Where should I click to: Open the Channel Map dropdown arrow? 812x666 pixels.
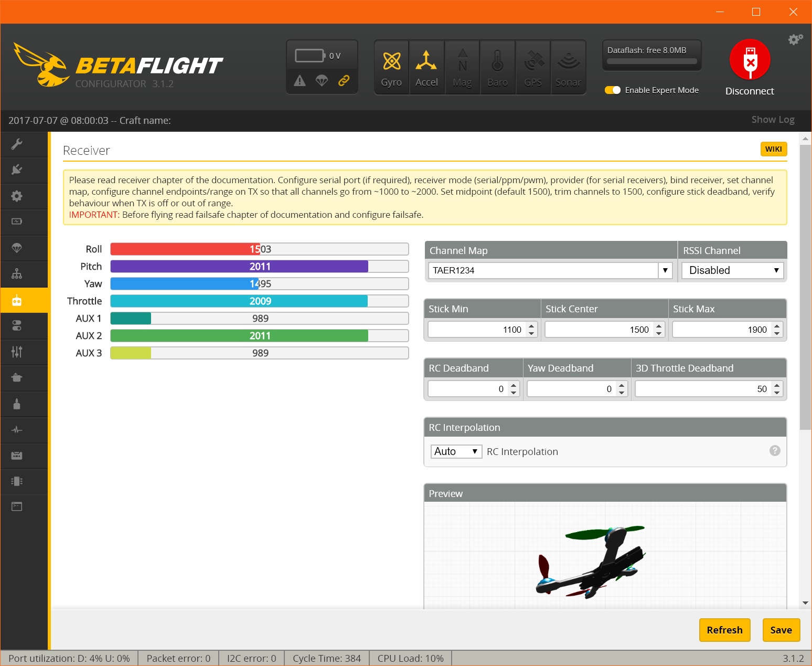click(x=665, y=270)
